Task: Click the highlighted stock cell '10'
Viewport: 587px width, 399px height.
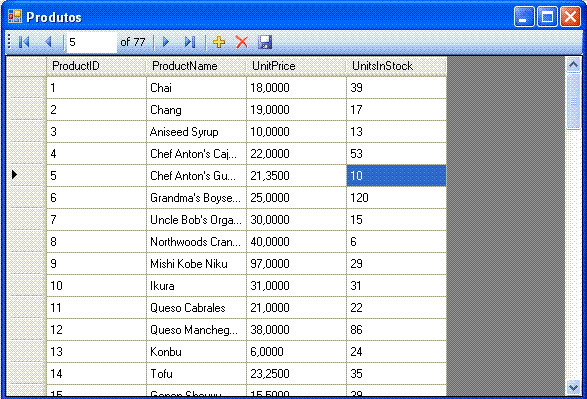Action: click(x=396, y=176)
